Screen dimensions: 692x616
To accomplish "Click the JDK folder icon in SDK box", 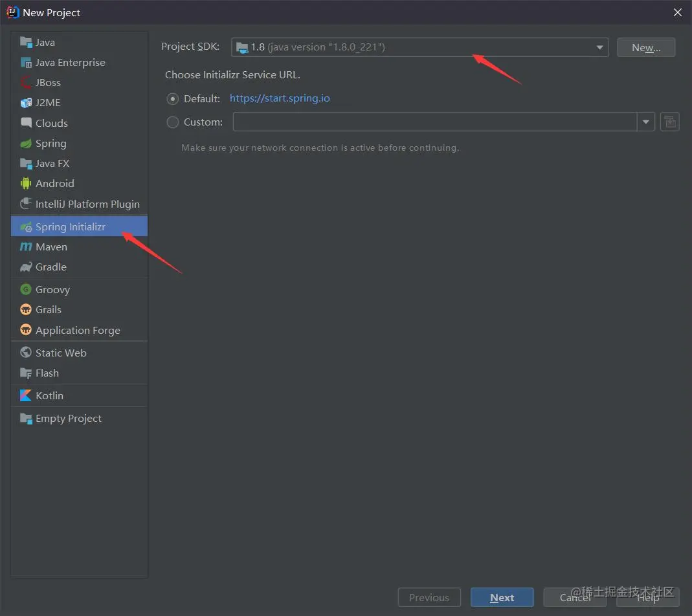I will (x=242, y=47).
